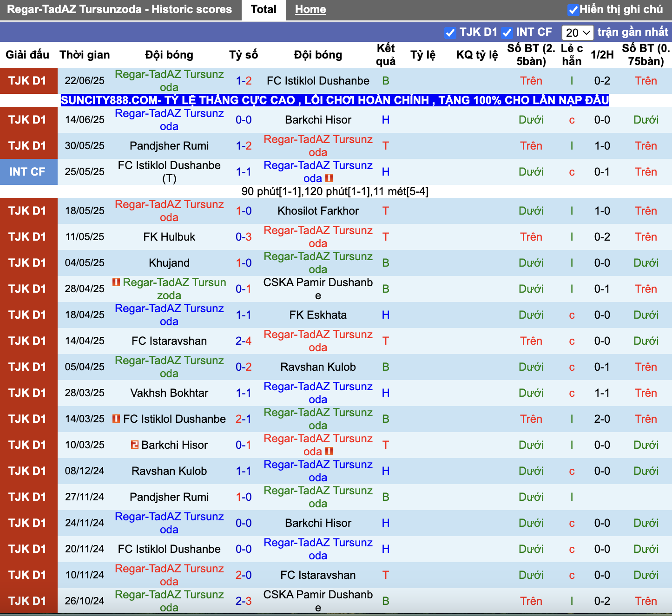Open the recent matches count dropdown

click(578, 33)
